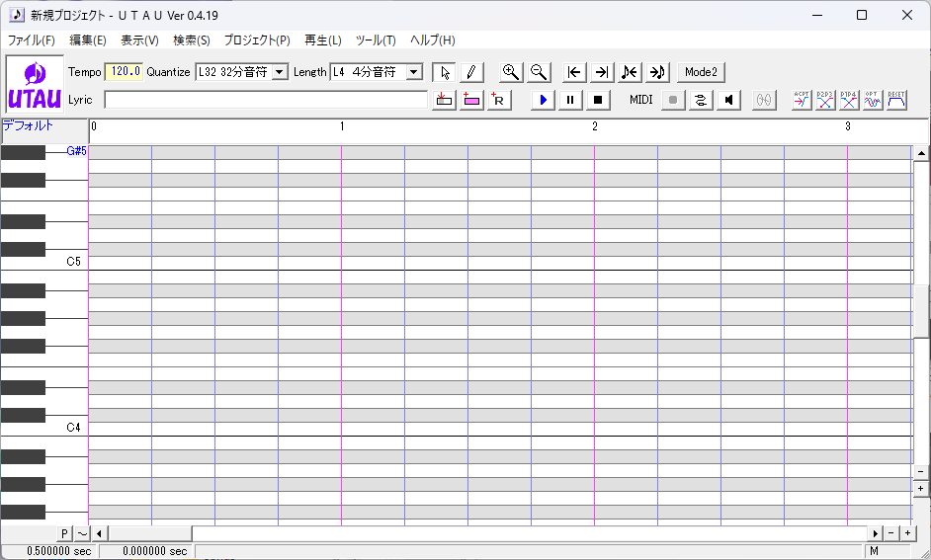
Task: Click the horizontal zoom minus button
Action: 891,533
